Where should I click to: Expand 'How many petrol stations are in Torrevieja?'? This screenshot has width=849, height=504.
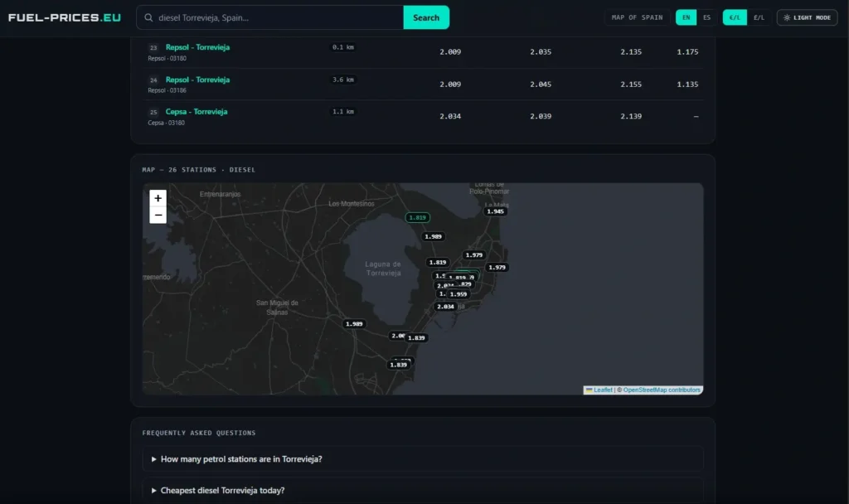(x=422, y=459)
